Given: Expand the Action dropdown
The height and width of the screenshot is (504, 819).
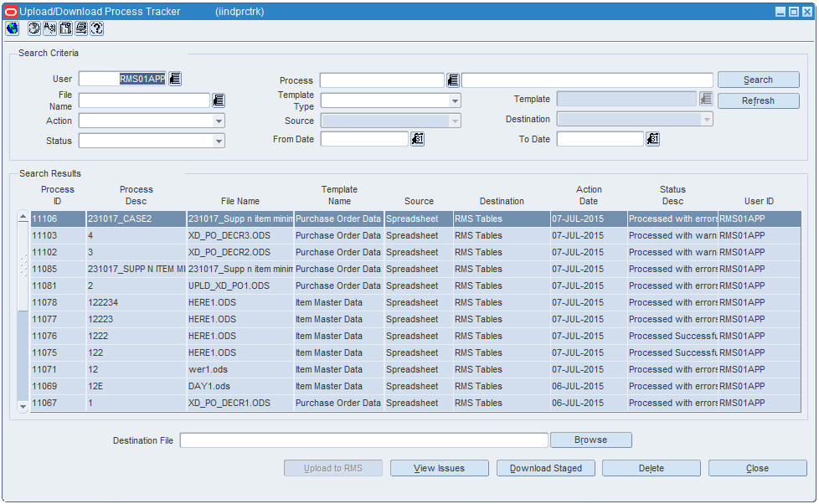Looking at the screenshot, I should pyautogui.click(x=219, y=121).
